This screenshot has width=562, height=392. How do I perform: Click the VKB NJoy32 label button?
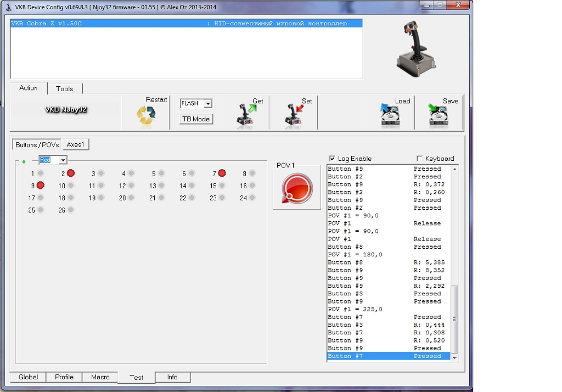(x=66, y=109)
